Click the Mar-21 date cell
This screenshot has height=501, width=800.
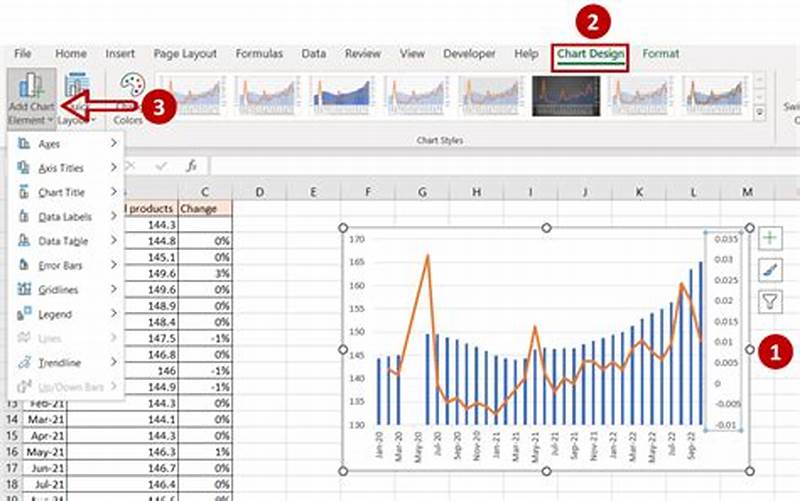tap(44, 419)
